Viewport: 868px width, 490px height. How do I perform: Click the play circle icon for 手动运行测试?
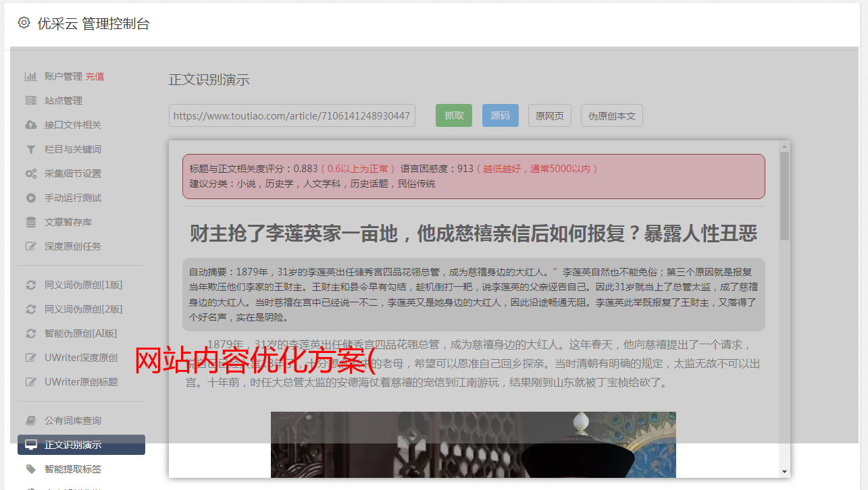pyautogui.click(x=30, y=198)
